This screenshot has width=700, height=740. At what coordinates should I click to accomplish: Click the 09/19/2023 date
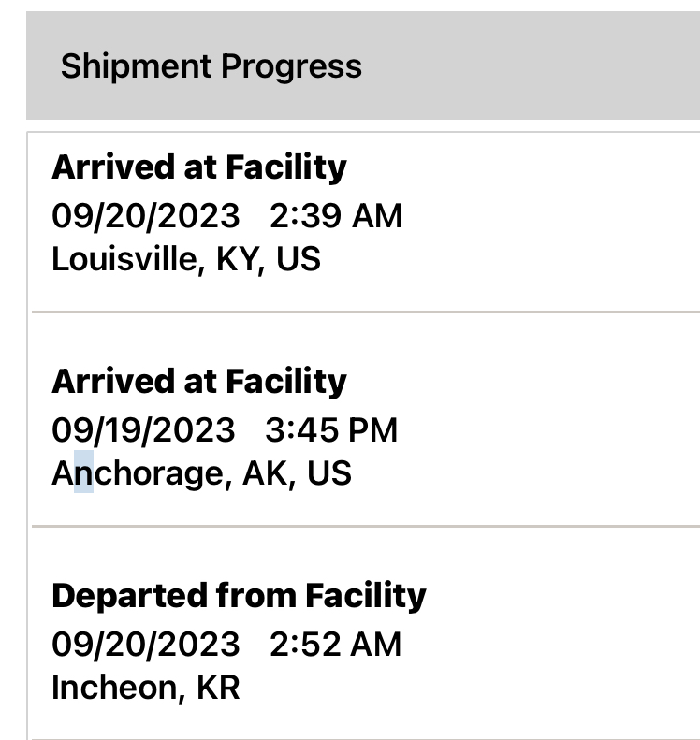pyautogui.click(x=143, y=430)
